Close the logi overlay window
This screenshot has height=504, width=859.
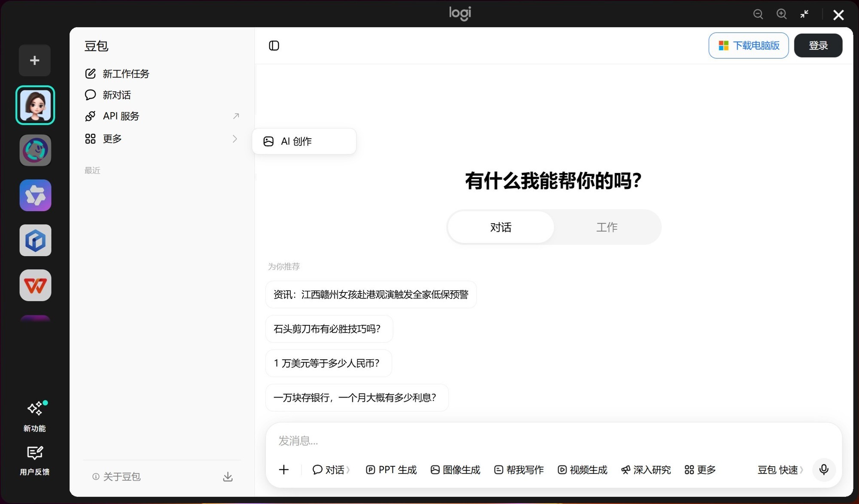point(838,15)
